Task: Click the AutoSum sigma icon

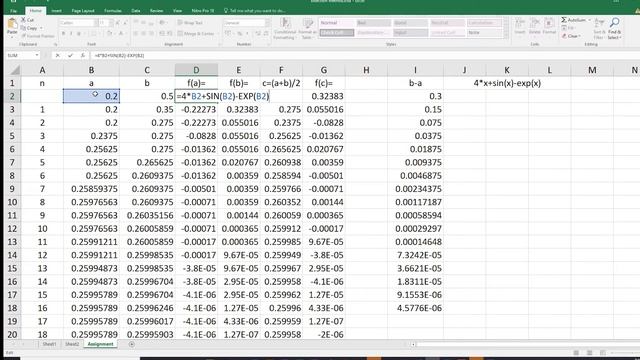Action: 564,20
